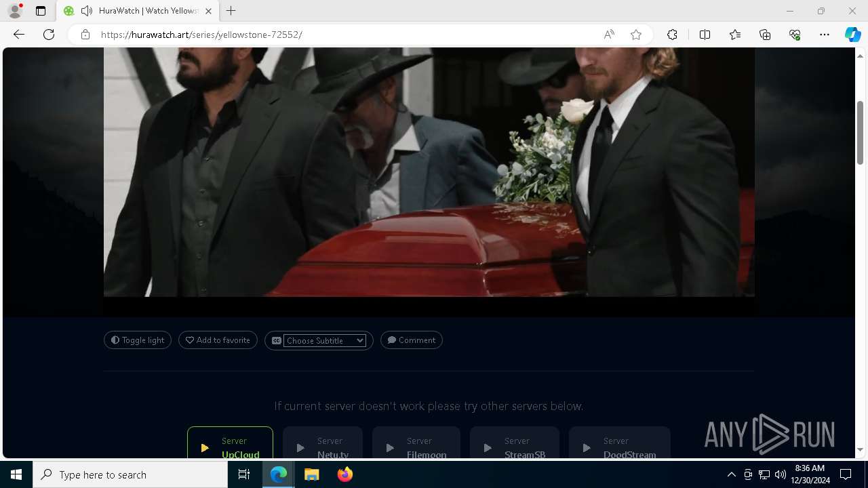Image resolution: width=868 pixels, height=488 pixels.
Task: Click the subtitle CC icon
Action: click(x=276, y=340)
